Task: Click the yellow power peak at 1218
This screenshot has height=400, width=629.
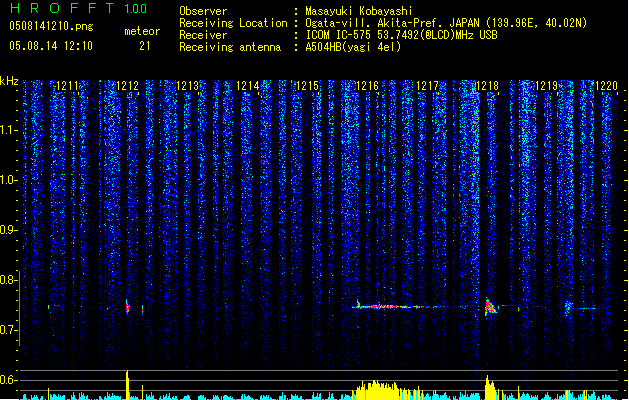Action: click(x=490, y=388)
